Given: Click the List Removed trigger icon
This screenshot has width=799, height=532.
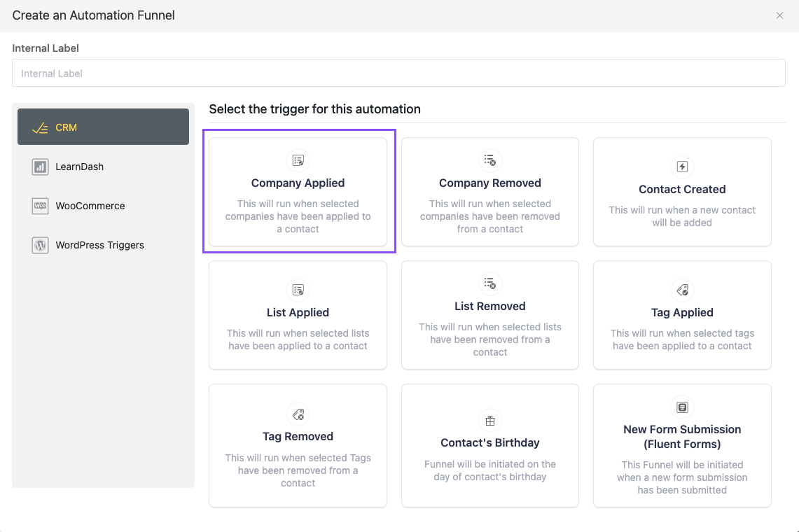Looking at the screenshot, I should click(x=490, y=283).
